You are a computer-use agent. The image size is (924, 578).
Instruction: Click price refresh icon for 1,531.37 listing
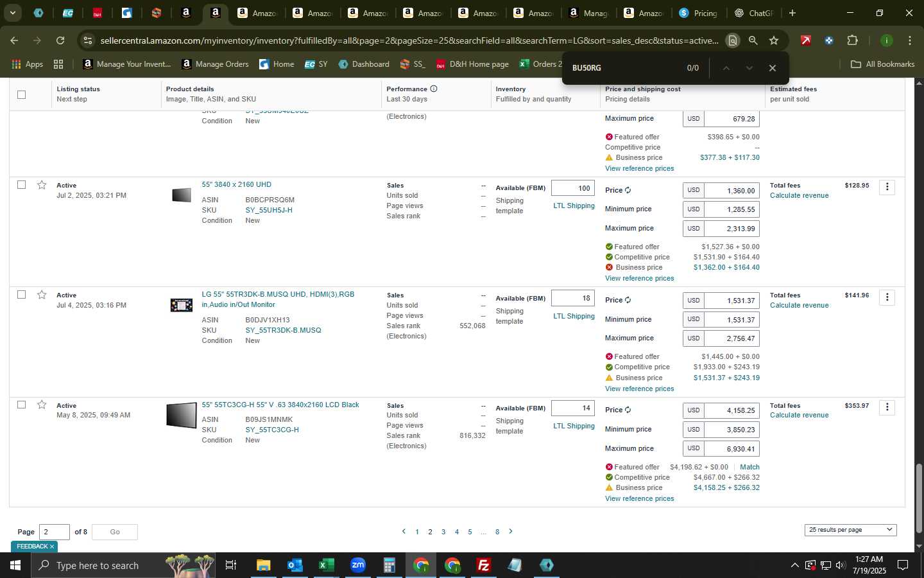pyautogui.click(x=628, y=300)
